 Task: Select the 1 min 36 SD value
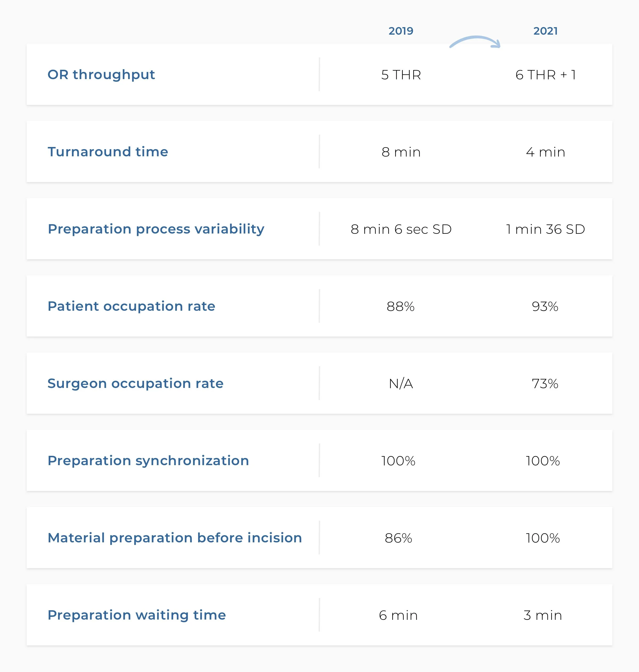545,229
